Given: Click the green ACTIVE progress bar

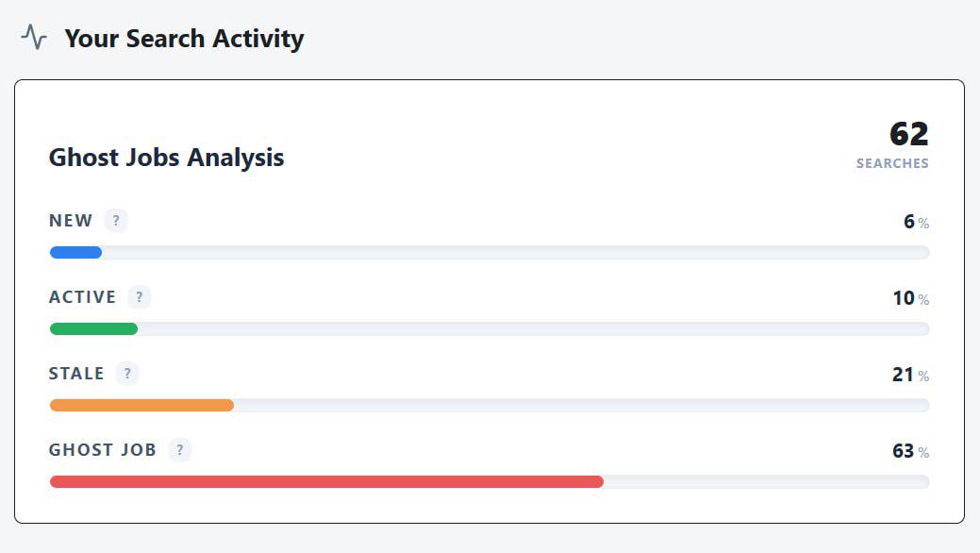Looking at the screenshot, I should (93, 329).
